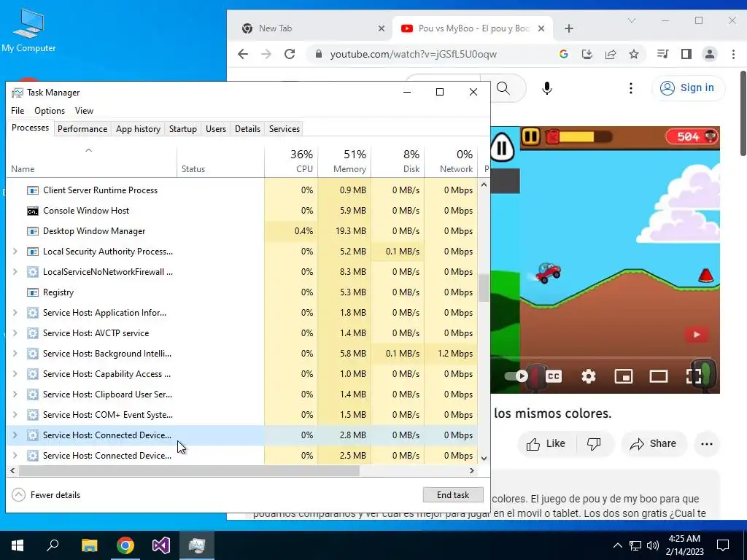Switch to the App history tab
Image resolution: width=747 pixels, height=560 pixels.
(x=138, y=129)
